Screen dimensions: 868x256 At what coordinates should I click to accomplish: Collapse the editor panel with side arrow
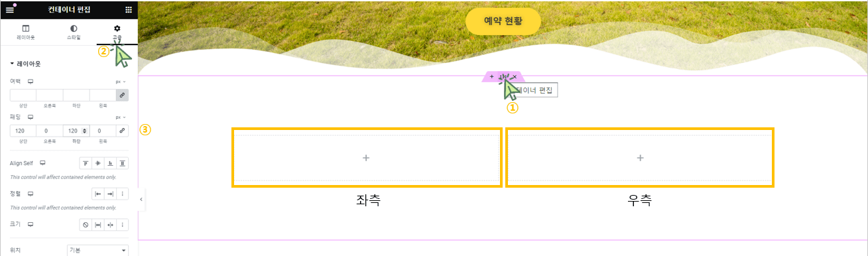coord(141,199)
